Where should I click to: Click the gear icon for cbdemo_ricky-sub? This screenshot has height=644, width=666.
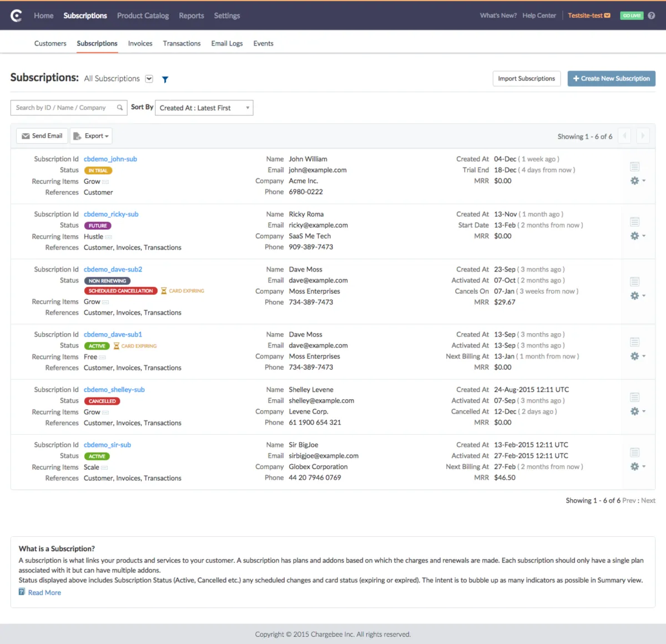(x=635, y=236)
